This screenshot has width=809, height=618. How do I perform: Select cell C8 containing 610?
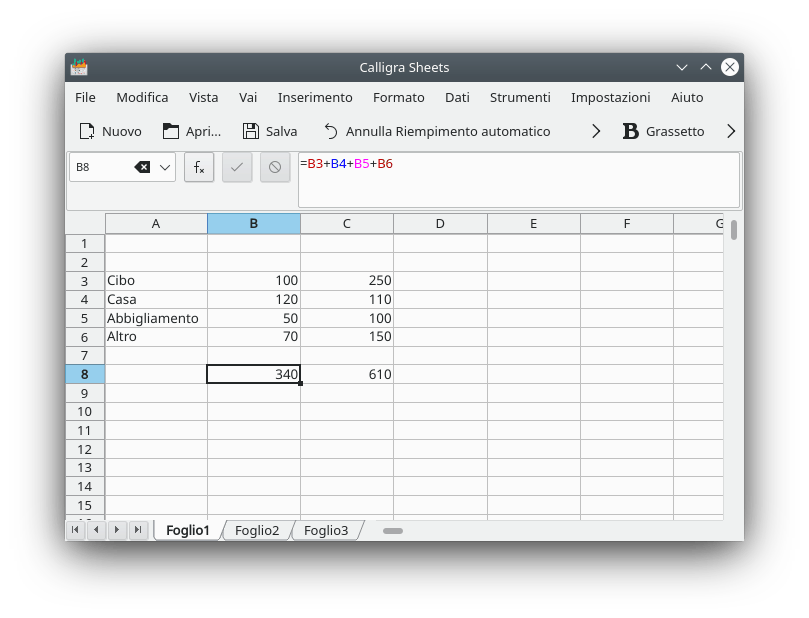point(347,374)
